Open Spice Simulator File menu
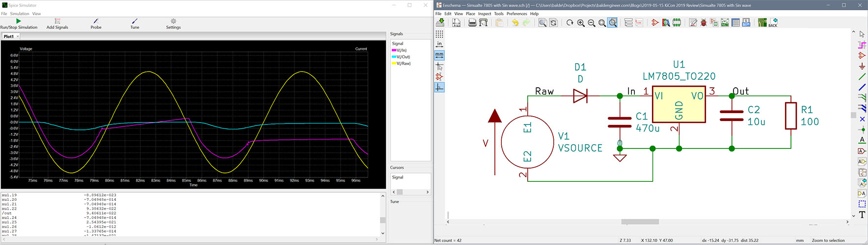 pyautogui.click(x=4, y=14)
